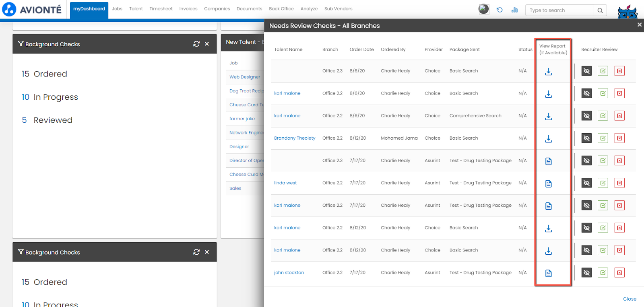Refresh the top Background Checks widget
This screenshot has height=307, width=644.
[x=196, y=44]
